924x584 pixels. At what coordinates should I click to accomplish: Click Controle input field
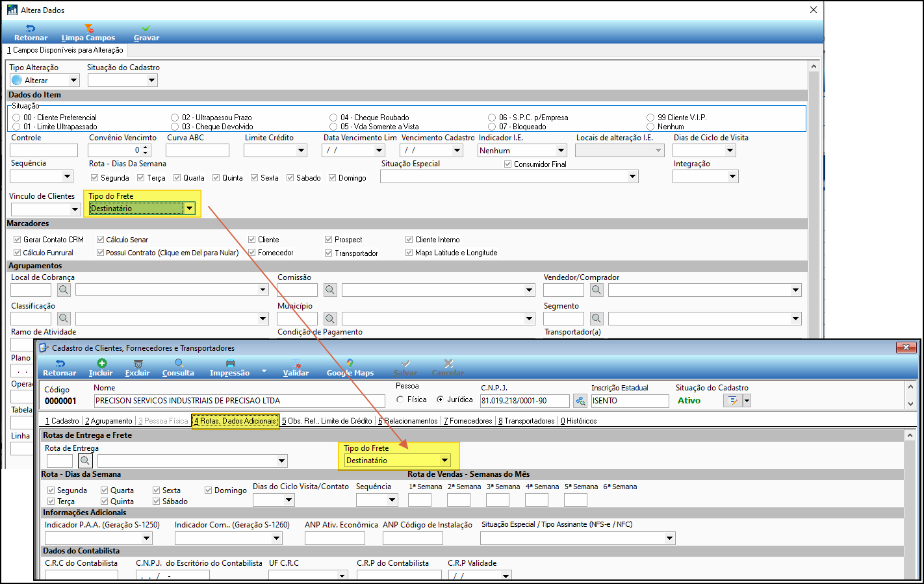pyautogui.click(x=44, y=151)
